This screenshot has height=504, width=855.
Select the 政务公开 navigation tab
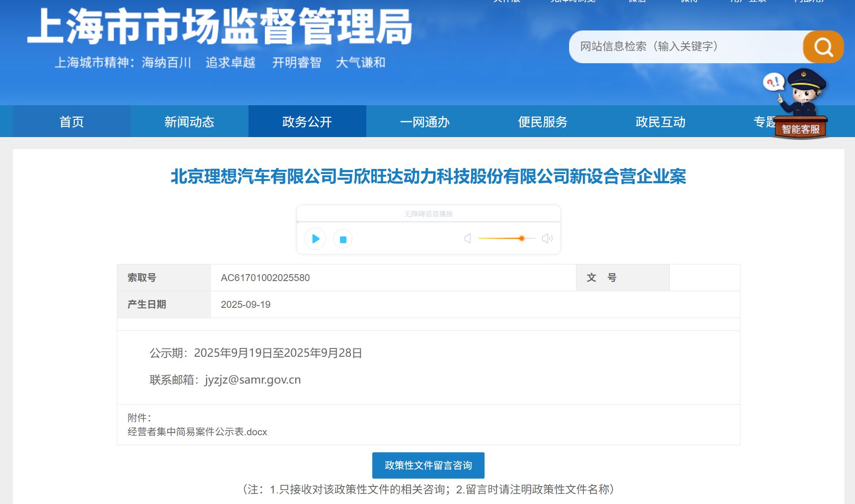(307, 122)
